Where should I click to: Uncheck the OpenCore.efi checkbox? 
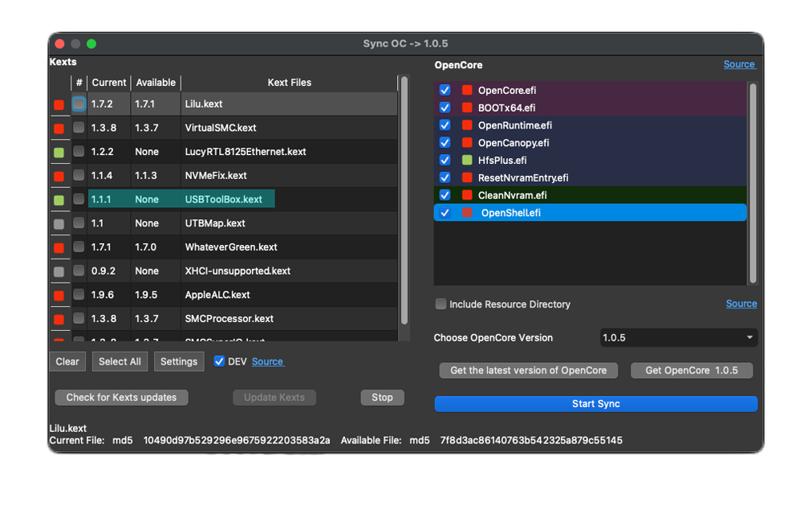pyautogui.click(x=445, y=90)
